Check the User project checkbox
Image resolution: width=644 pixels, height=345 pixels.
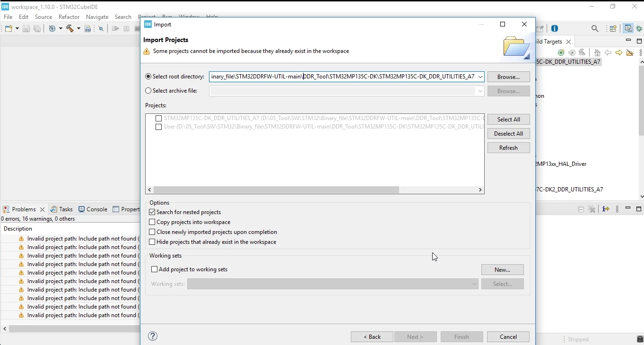159,127
